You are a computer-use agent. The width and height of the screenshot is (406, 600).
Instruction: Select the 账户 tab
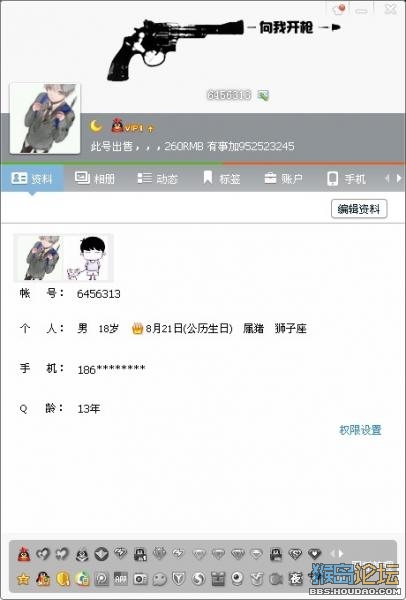click(283, 178)
